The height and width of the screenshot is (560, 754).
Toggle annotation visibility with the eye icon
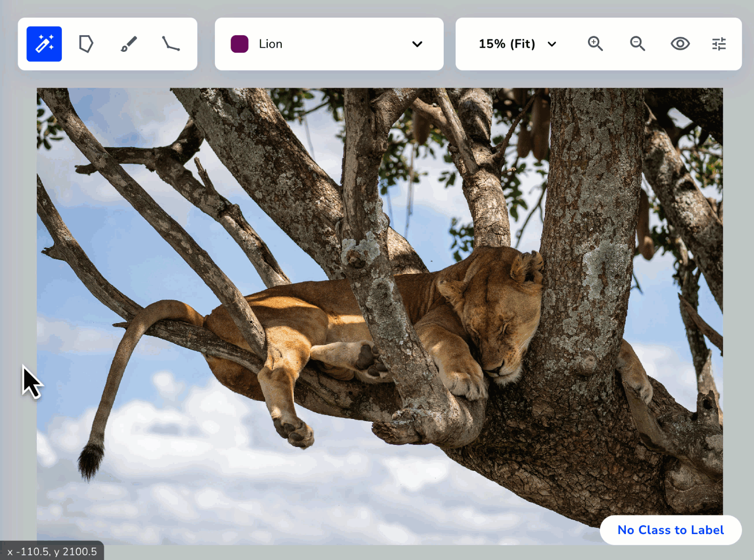[x=680, y=44]
